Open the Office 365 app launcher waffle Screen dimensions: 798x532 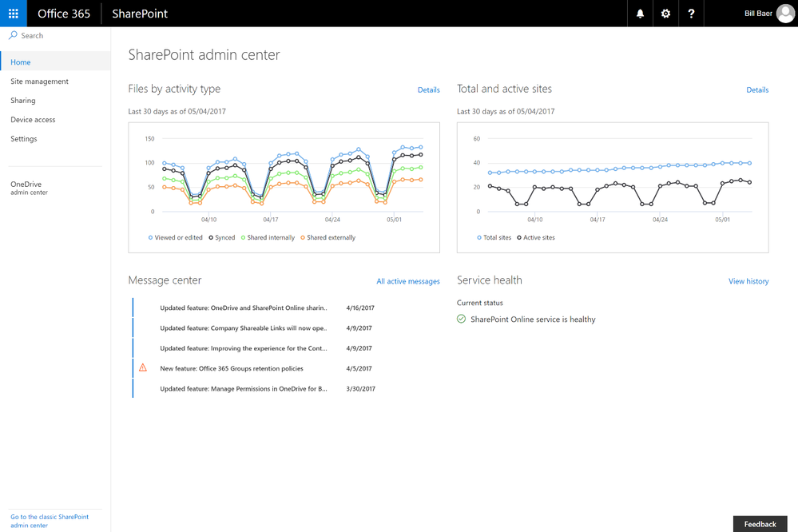[14, 14]
